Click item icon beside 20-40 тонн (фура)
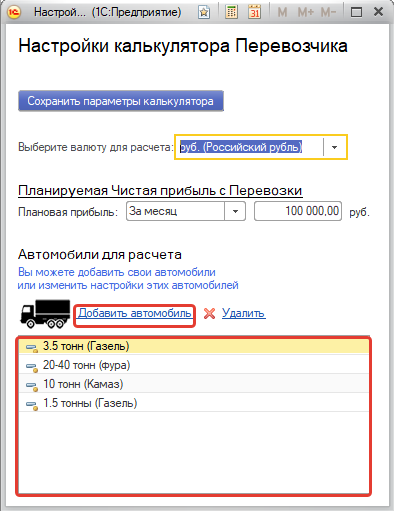This screenshot has width=394, height=511. click(32, 367)
